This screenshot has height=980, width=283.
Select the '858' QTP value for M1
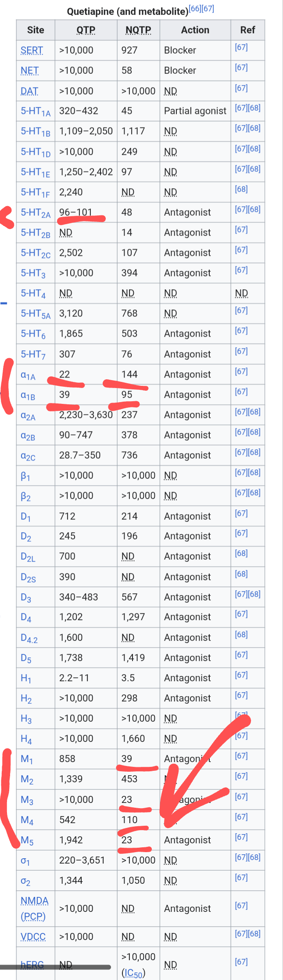coord(67,759)
